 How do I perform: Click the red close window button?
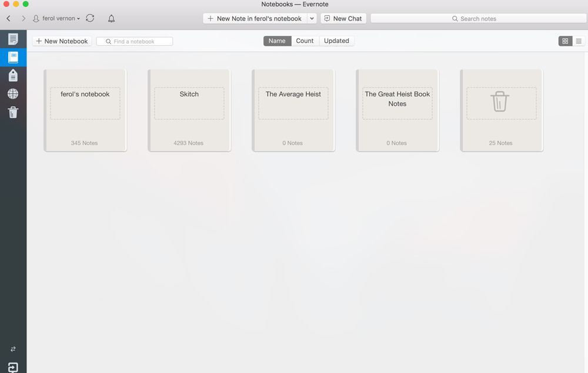tap(6, 4)
